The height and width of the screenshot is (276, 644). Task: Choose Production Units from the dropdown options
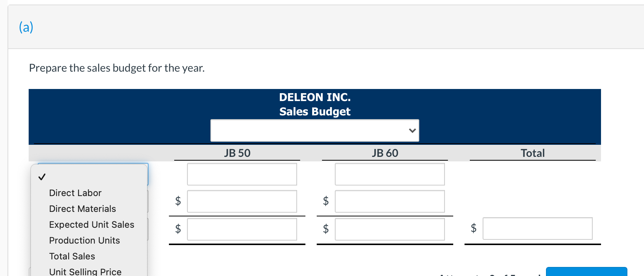84,240
